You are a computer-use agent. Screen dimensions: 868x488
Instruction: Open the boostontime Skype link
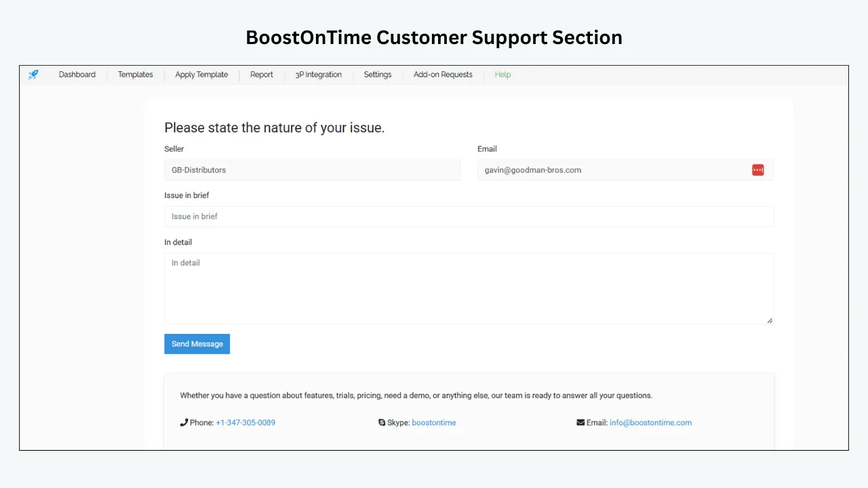pos(434,422)
